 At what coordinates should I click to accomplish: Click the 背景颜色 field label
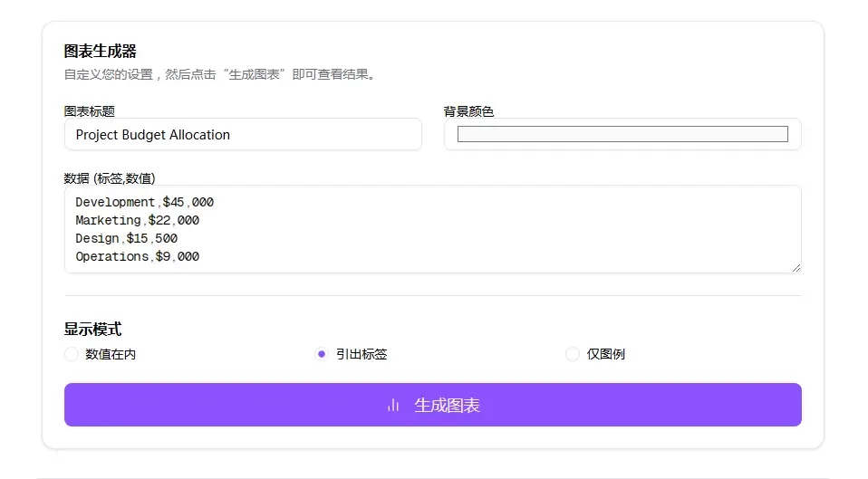click(468, 111)
